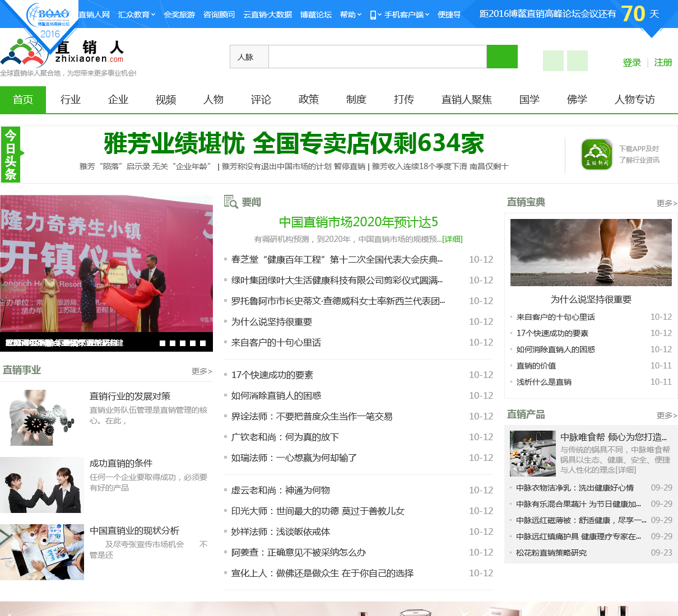This screenshot has height=616, width=678.
Task: Open the gears thumbnail for 直销行业的发展对策
Action: pos(42,418)
